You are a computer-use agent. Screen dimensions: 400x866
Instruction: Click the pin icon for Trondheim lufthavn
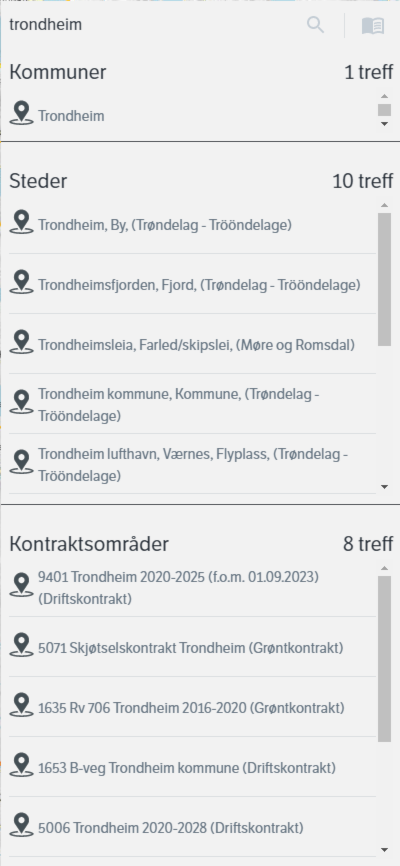click(x=22, y=462)
